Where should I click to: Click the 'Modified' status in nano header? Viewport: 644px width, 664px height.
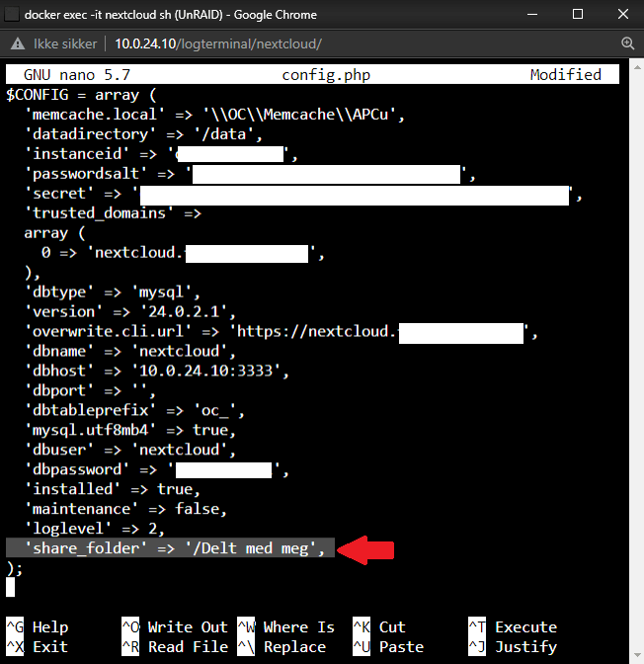pyautogui.click(x=566, y=75)
